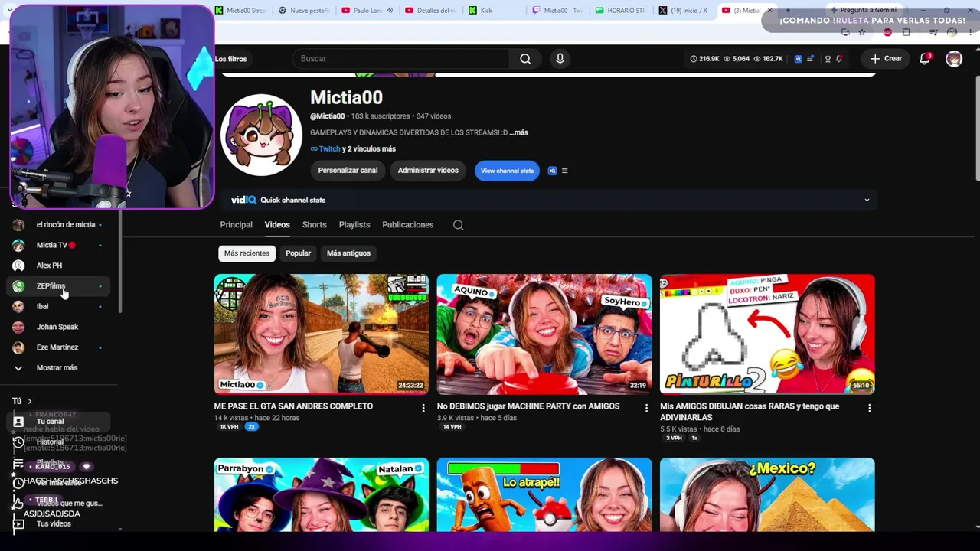This screenshot has height=551, width=980.
Task: Open Alex PH subscription channel
Action: (x=58, y=266)
